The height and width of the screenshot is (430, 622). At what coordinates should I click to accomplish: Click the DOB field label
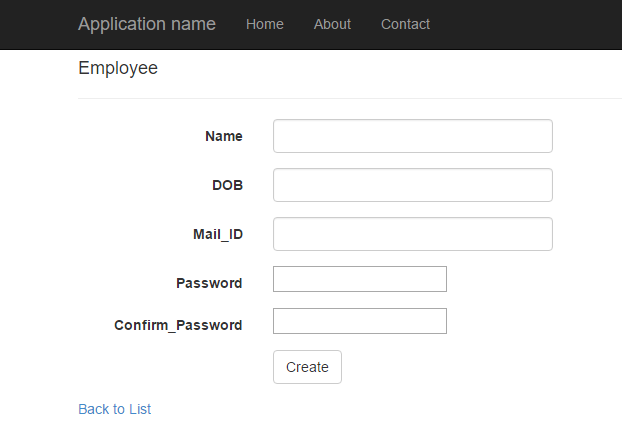click(x=227, y=185)
